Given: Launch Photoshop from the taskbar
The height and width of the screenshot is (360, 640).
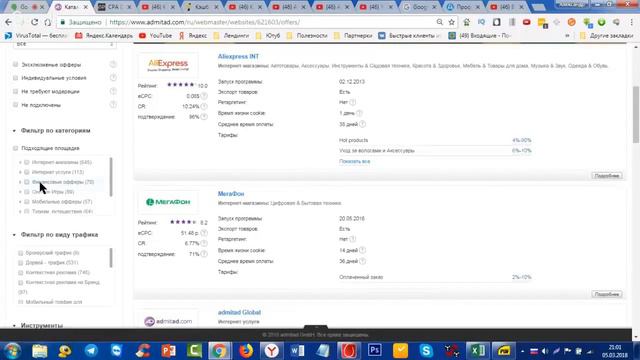Looking at the screenshot, I should [x=375, y=351].
